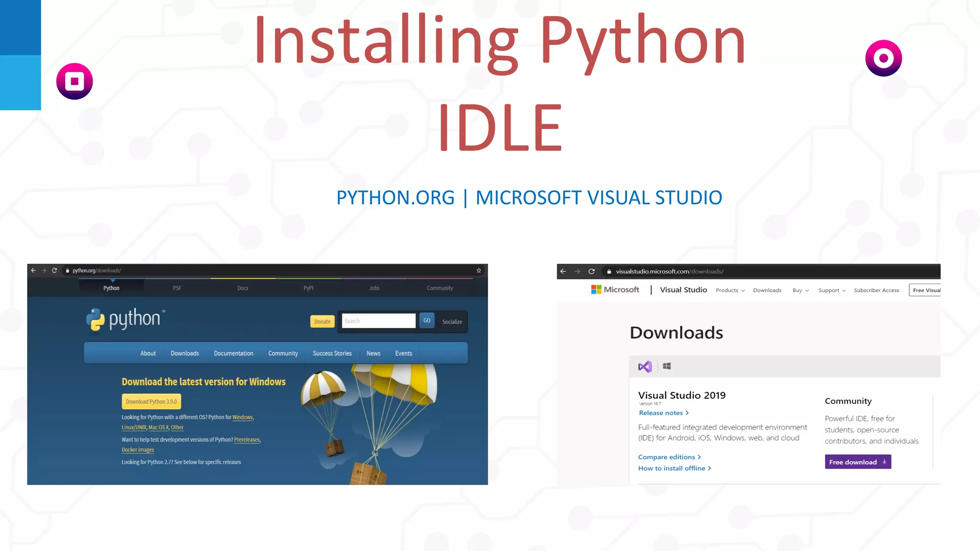Bookmark python.org page with star icon
This screenshot has width=980, height=551.
click(479, 270)
